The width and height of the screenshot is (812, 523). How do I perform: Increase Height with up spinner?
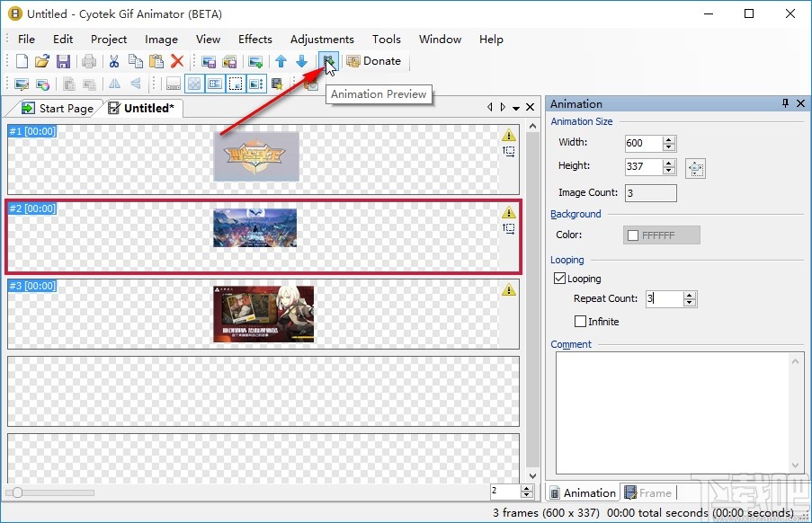tap(668, 163)
